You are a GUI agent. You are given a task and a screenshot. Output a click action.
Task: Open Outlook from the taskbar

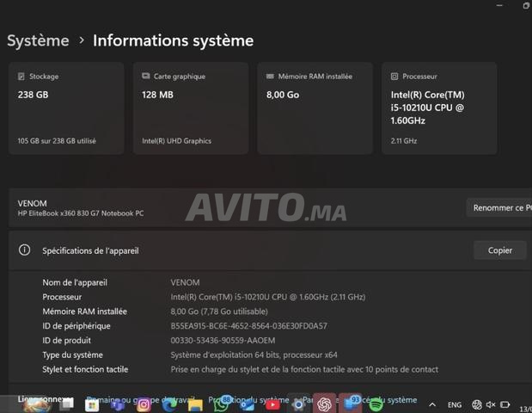point(247,405)
